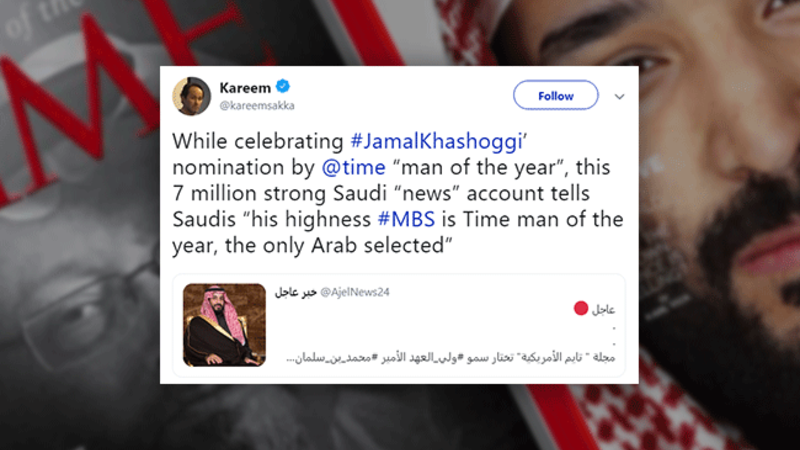800x450 pixels.
Task: Open the #MBS hashtag link
Action: 406,219
